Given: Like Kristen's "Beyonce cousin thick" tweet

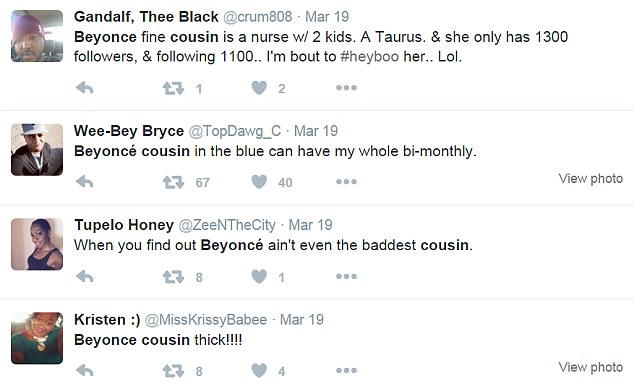Looking at the screenshot, I should pyautogui.click(x=259, y=370).
